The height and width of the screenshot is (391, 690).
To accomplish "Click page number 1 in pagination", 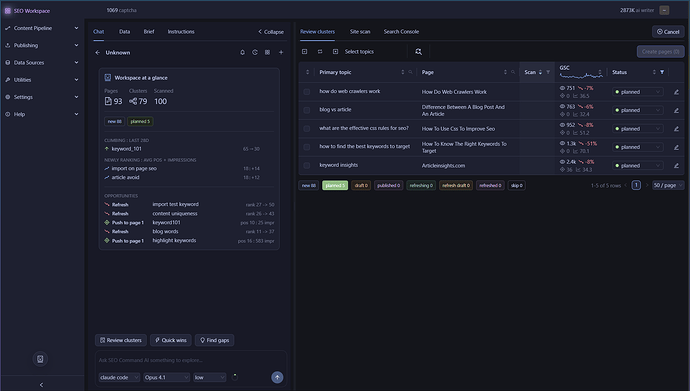I will click(x=636, y=185).
